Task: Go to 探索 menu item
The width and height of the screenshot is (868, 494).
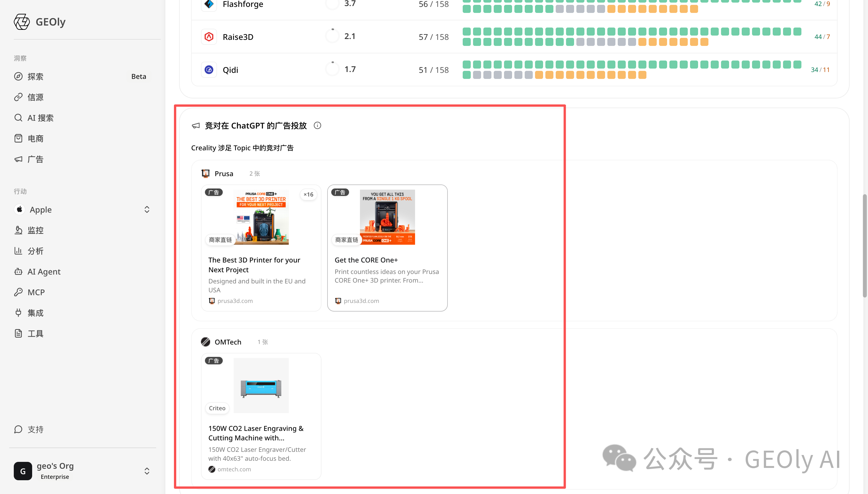Action: (x=35, y=77)
